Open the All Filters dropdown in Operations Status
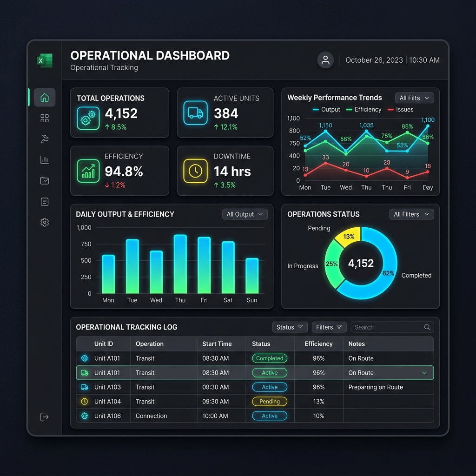Image resolution: width=476 pixels, height=476 pixels. point(412,214)
